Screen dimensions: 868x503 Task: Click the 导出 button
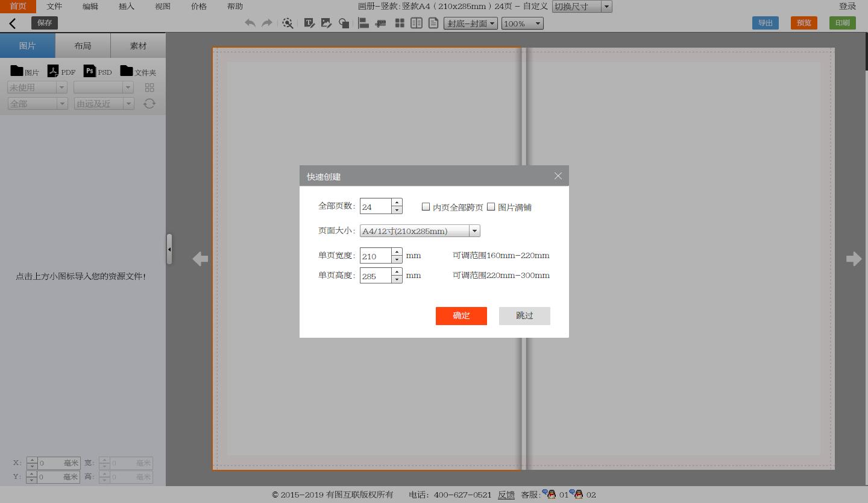[x=766, y=23]
